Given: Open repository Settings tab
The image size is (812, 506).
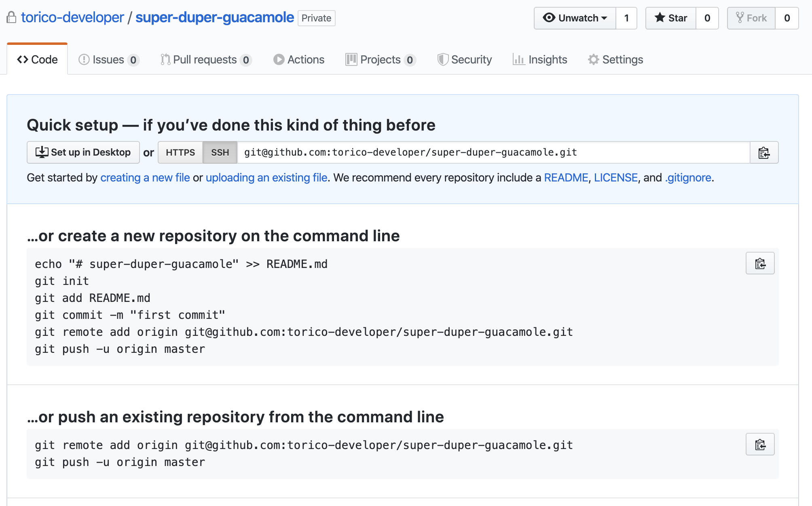Looking at the screenshot, I should (615, 59).
